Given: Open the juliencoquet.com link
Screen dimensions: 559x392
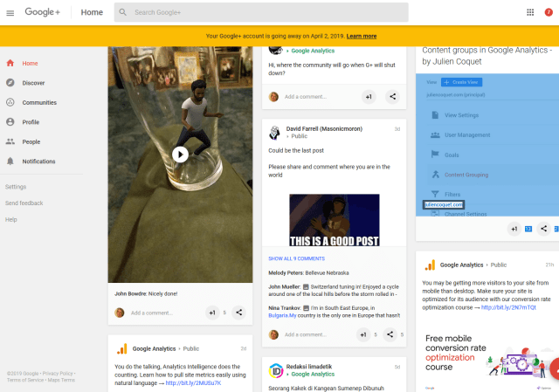Looking at the screenshot, I should pos(444,204).
